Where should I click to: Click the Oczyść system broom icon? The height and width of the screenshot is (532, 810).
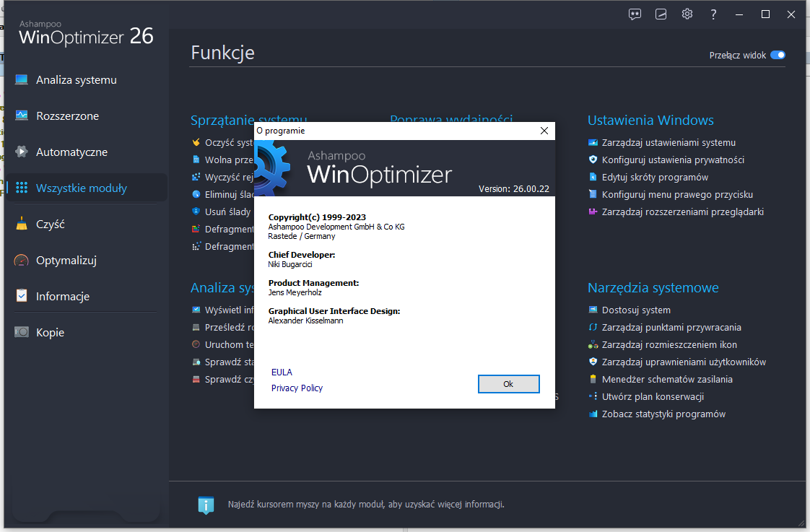(196, 142)
